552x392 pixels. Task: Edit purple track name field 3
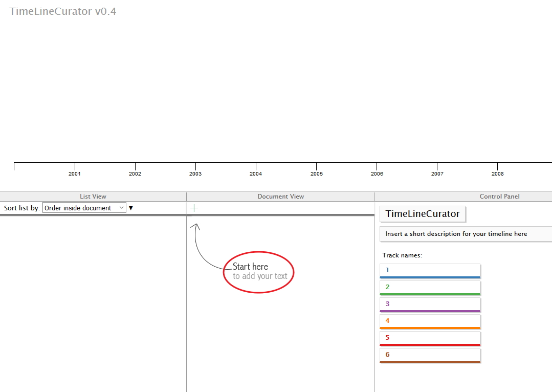click(x=430, y=304)
